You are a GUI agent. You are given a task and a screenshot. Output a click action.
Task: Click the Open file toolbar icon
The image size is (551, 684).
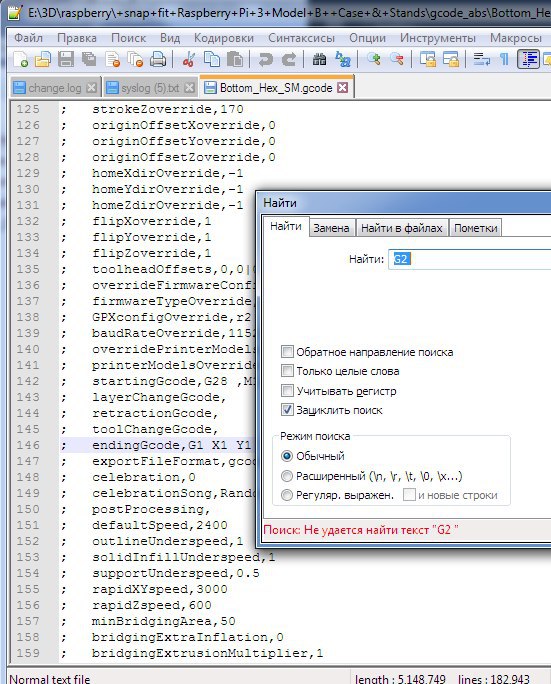click(x=43, y=59)
